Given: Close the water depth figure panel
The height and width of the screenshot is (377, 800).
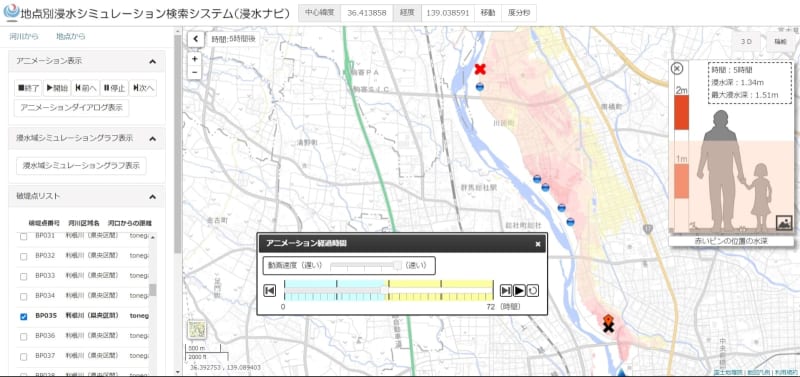Looking at the screenshot, I should coord(677,68).
